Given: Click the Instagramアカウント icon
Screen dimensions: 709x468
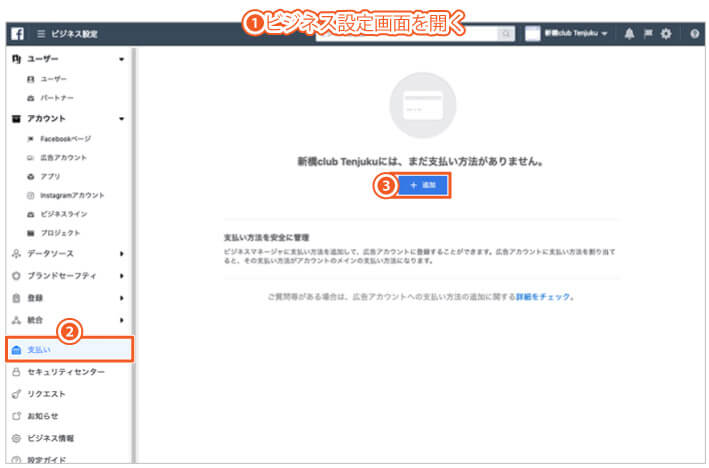Looking at the screenshot, I should pyautogui.click(x=30, y=195).
